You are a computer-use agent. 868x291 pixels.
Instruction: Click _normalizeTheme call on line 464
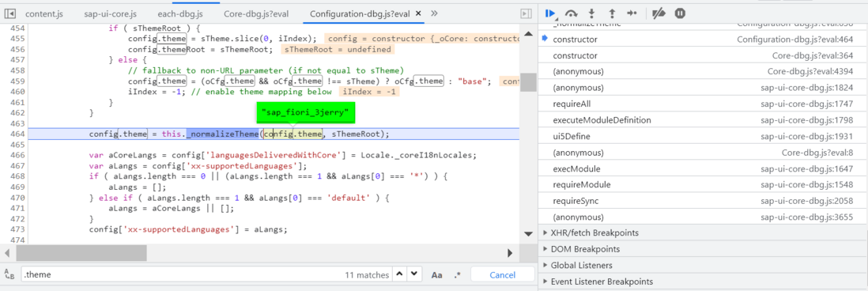coord(223,134)
